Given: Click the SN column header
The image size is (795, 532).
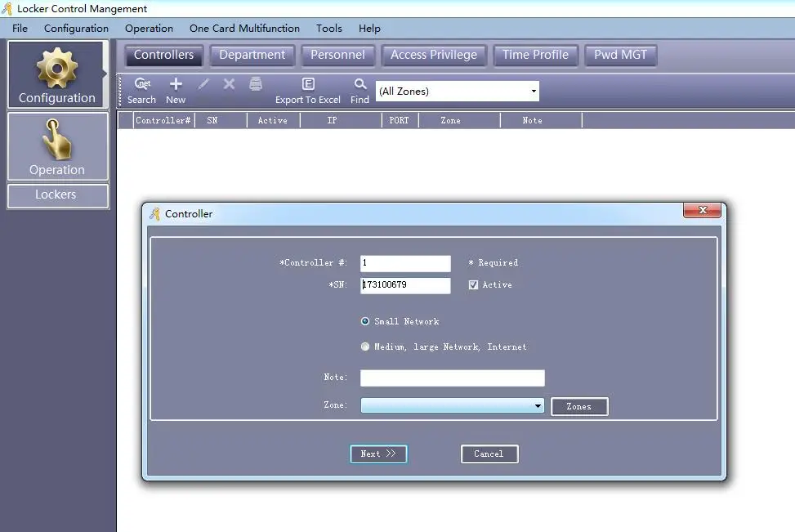Looking at the screenshot, I should pyautogui.click(x=221, y=121).
